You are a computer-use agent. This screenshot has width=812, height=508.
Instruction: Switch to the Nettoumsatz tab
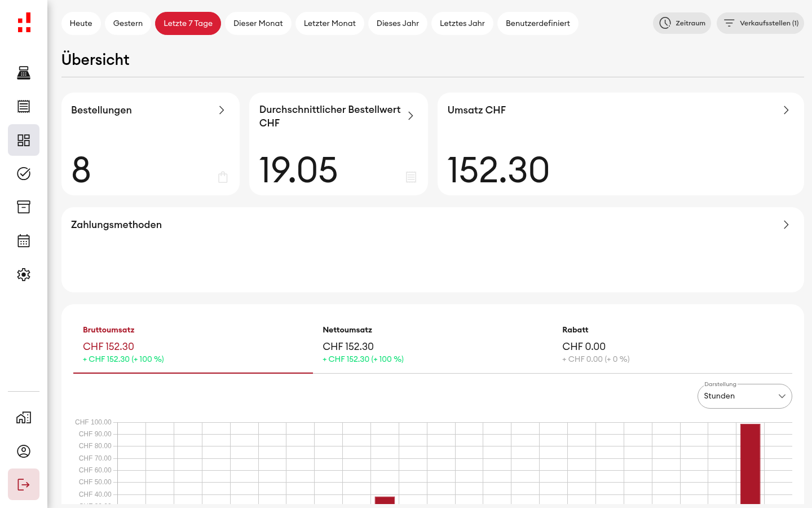click(433, 344)
